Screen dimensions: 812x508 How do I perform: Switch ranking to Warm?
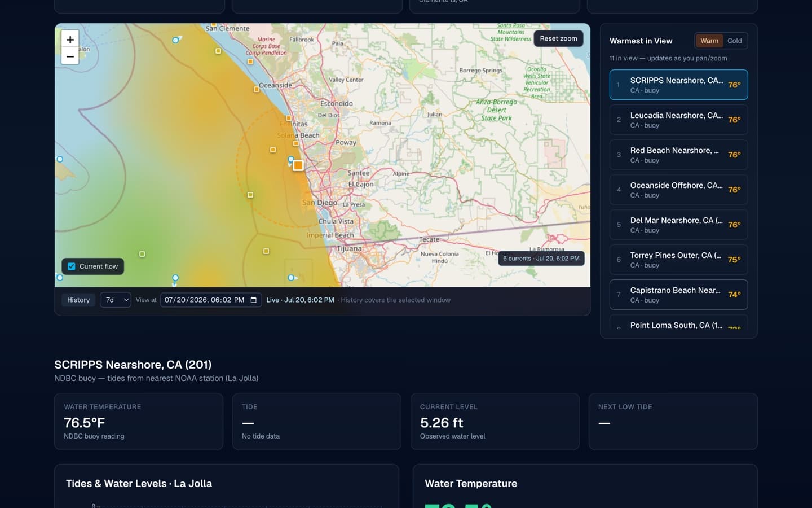709,41
